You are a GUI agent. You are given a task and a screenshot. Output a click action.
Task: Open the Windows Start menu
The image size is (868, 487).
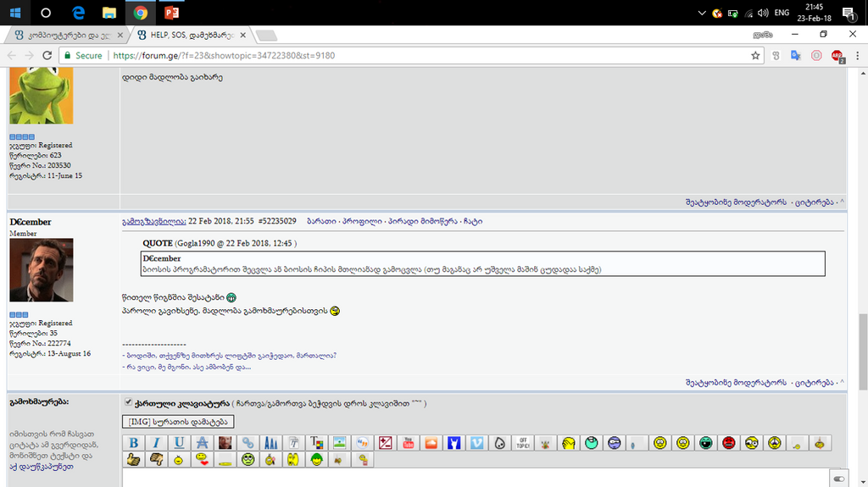[x=15, y=12]
